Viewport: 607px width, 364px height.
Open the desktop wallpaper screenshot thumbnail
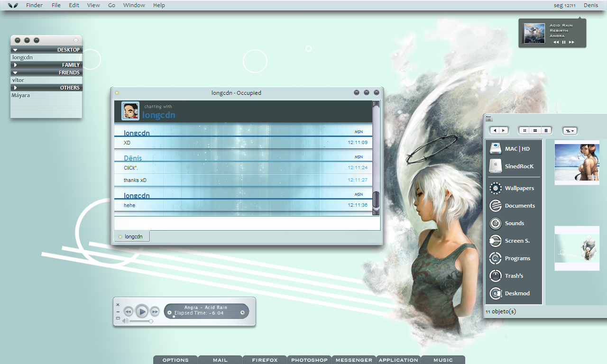[x=577, y=248]
